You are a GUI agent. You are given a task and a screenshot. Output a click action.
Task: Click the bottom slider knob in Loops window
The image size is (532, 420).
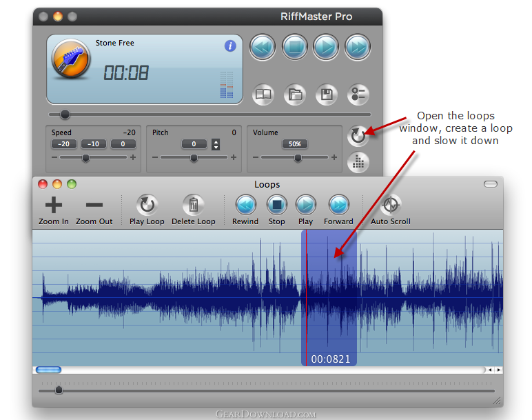(x=59, y=390)
